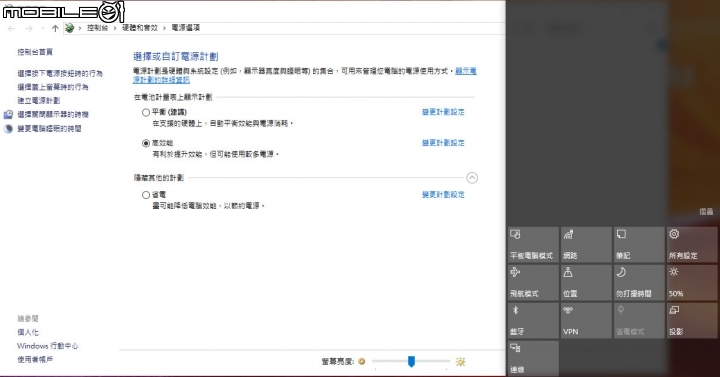Go to 控制台首頁 in sidebar
The width and height of the screenshot is (720, 377).
(35, 52)
